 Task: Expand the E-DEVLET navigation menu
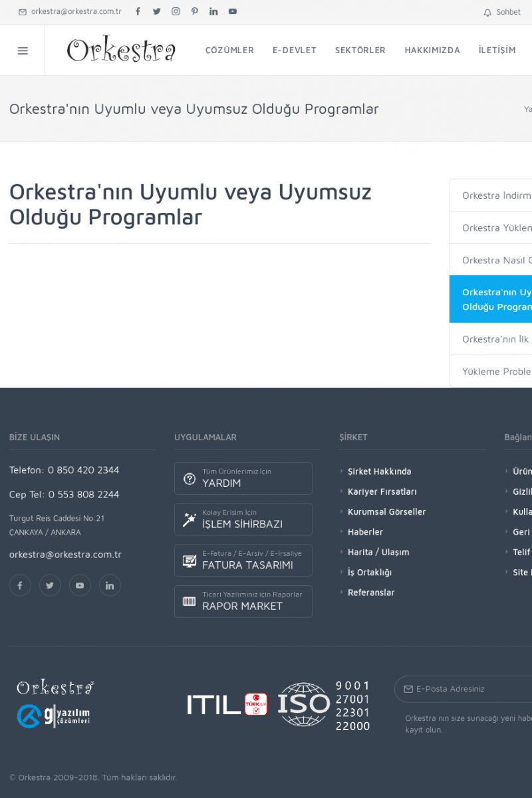coord(295,51)
